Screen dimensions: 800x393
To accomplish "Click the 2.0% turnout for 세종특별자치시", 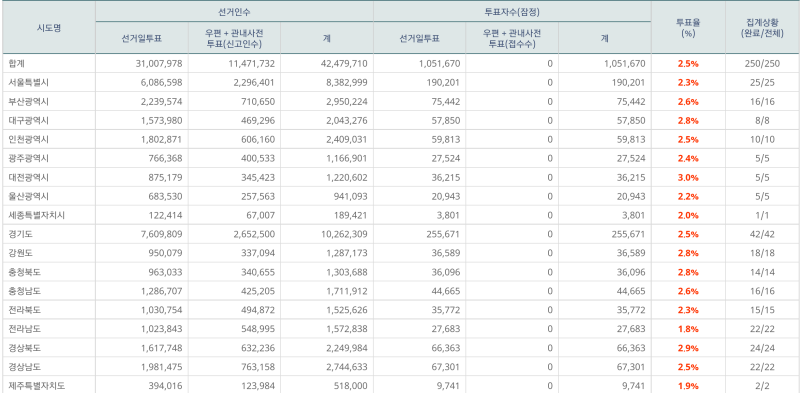I will coord(688,215).
